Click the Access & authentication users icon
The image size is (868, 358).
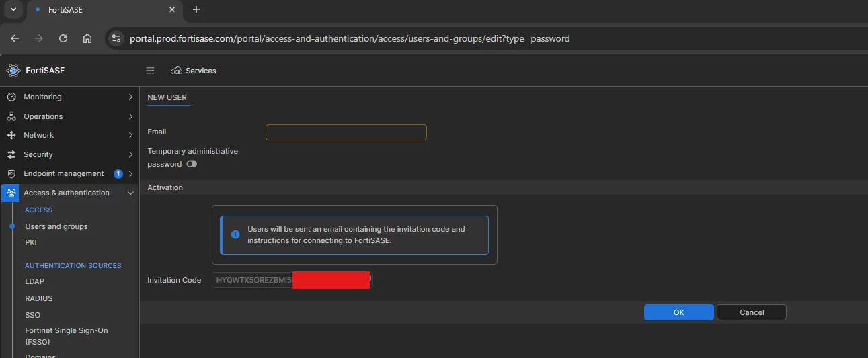click(x=11, y=193)
